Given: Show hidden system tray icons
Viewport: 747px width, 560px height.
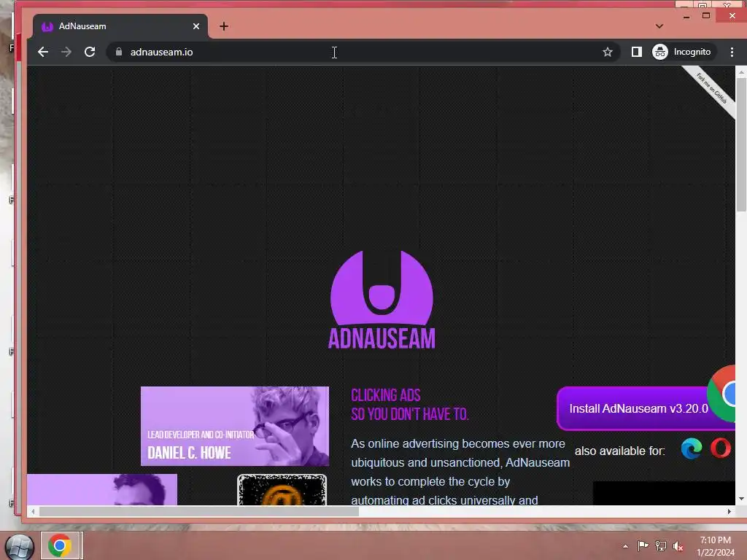Looking at the screenshot, I should coord(625,546).
